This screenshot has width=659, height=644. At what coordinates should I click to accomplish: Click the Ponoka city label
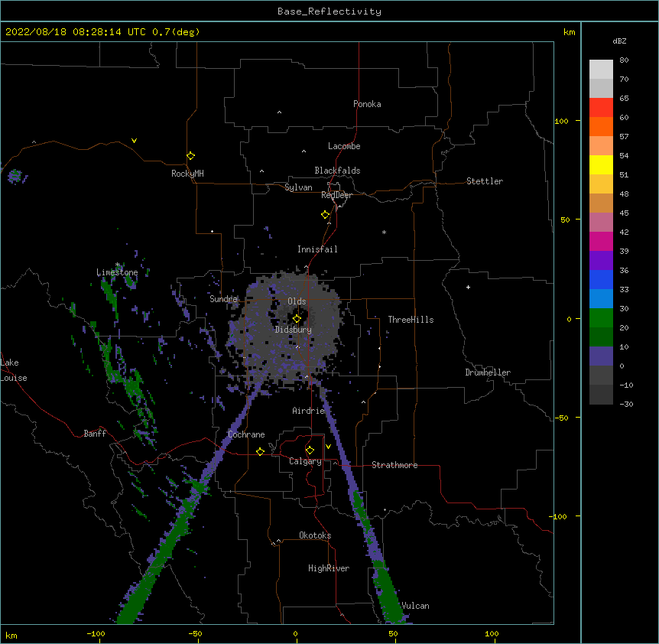367,104
